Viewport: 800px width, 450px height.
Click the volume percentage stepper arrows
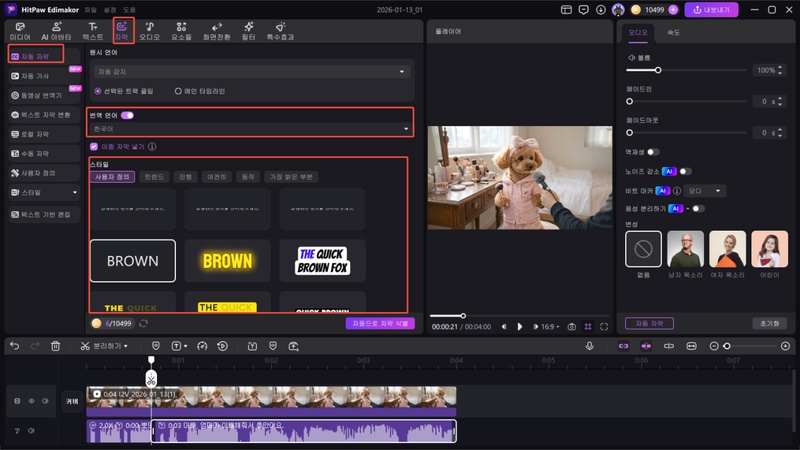[x=780, y=70]
